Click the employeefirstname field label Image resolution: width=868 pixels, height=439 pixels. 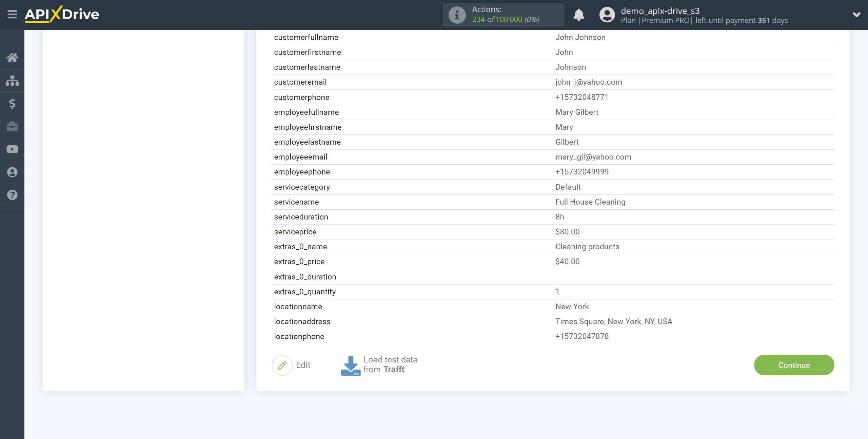(x=308, y=127)
